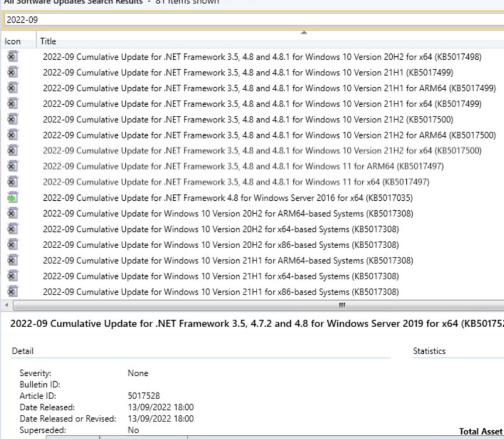Select .NET update Windows 10 21H1 for ARM64 (KB5017499)
504x439 pixels.
pyautogui.click(x=269, y=88)
